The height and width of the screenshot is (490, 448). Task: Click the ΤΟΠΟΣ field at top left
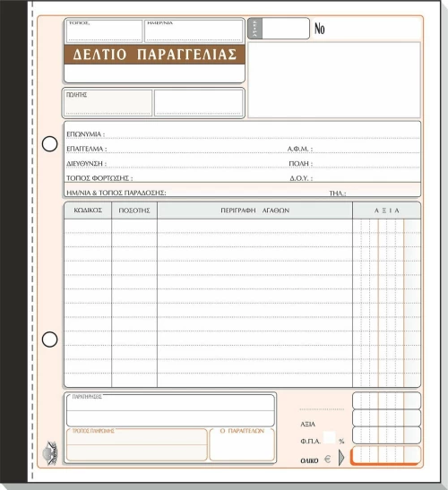(104, 31)
